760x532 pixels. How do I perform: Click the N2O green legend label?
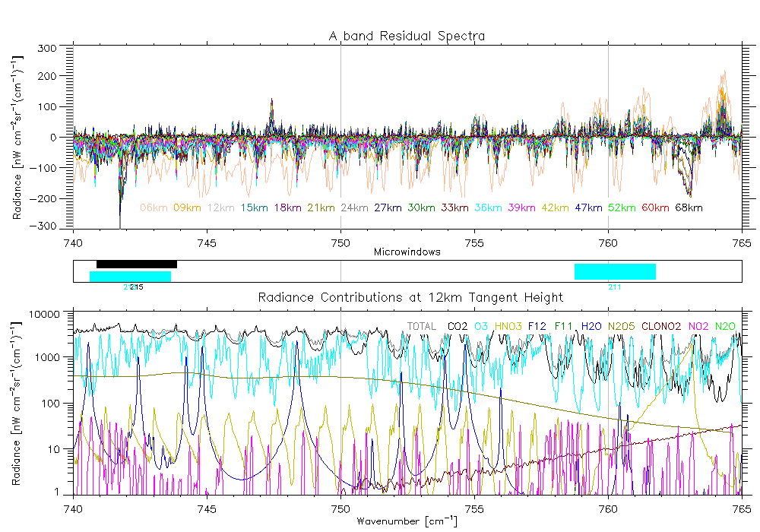[727, 327]
